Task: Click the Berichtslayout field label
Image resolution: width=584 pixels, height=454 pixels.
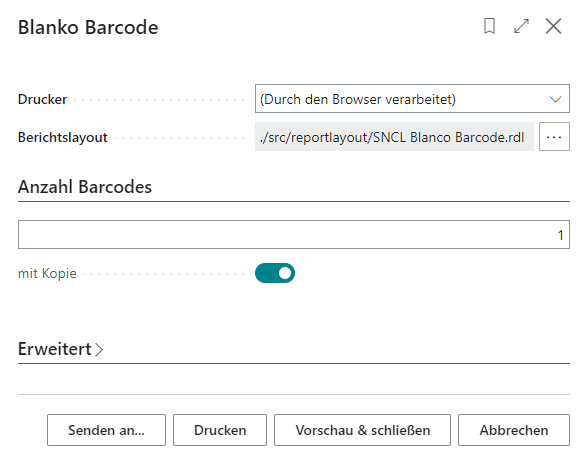Action: click(63, 137)
